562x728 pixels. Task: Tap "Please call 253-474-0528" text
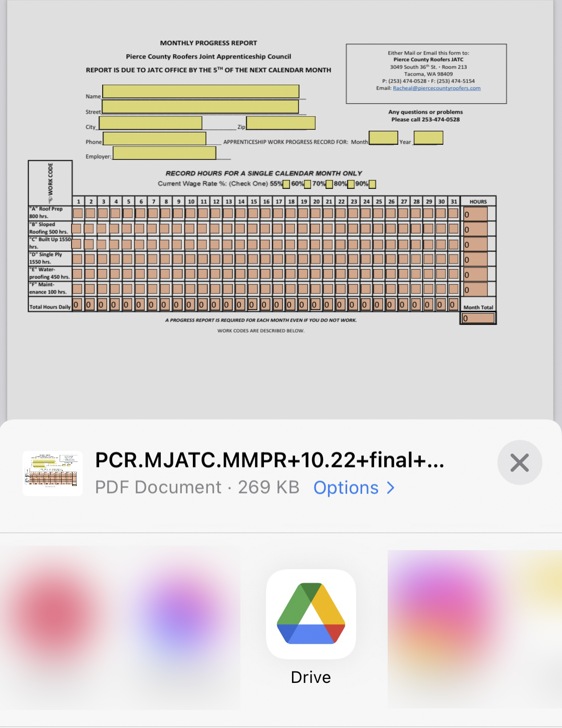(x=426, y=119)
